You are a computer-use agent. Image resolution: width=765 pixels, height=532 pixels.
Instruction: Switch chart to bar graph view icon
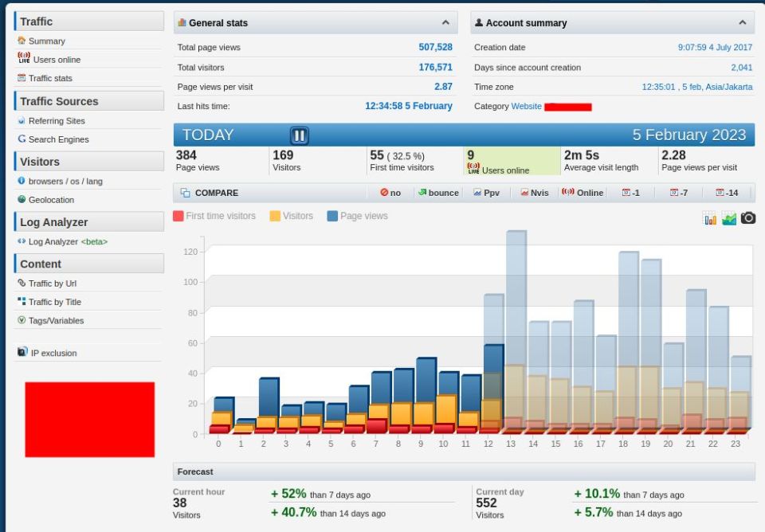coord(710,218)
